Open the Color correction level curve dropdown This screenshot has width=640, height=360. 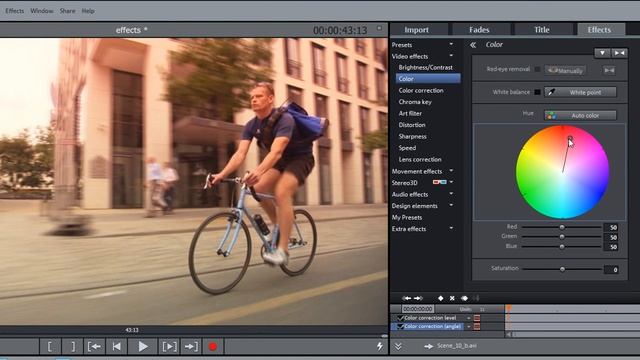tap(469, 318)
